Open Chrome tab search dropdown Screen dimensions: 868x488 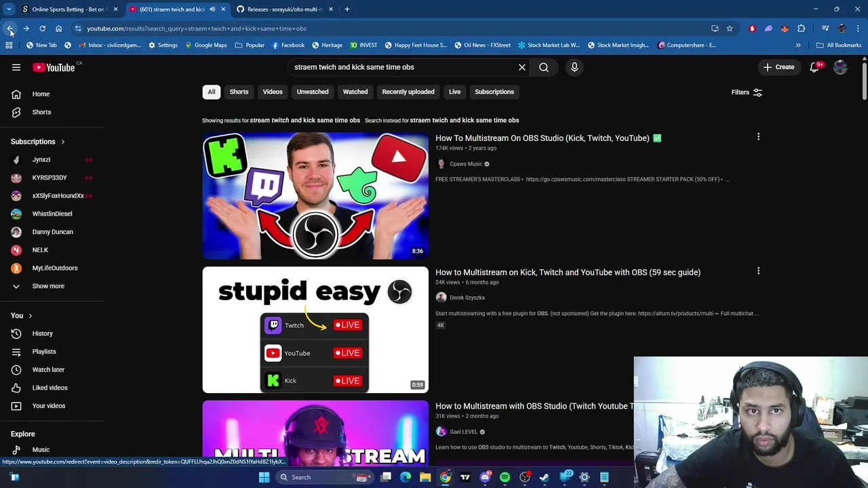pyautogui.click(x=9, y=9)
